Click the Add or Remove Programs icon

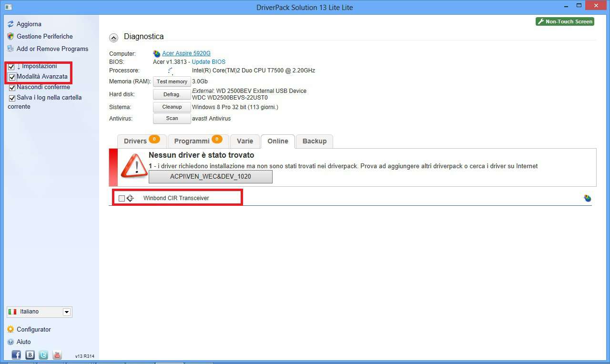coord(10,49)
